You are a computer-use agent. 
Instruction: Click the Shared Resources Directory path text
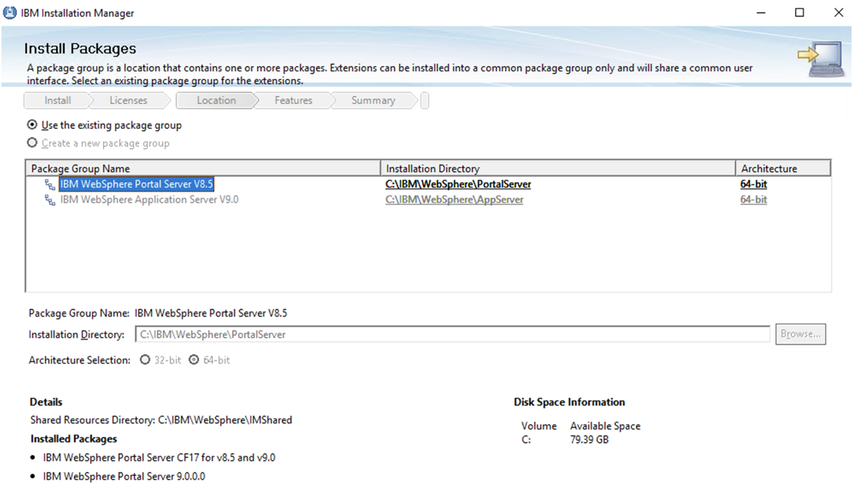click(225, 420)
